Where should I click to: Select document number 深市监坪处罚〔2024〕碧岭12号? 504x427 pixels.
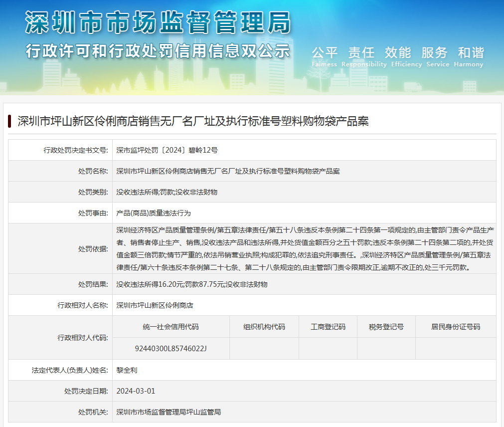(x=167, y=150)
